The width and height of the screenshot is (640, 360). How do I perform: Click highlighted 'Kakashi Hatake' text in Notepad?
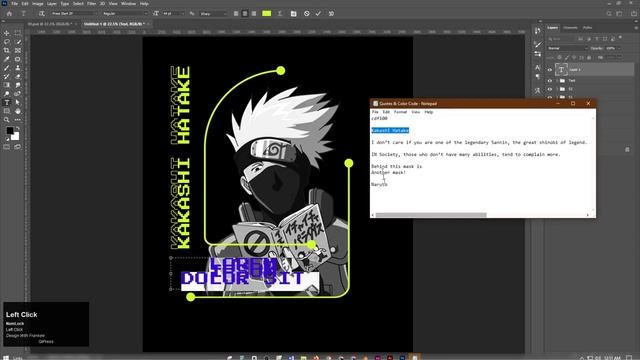click(390, 130)
